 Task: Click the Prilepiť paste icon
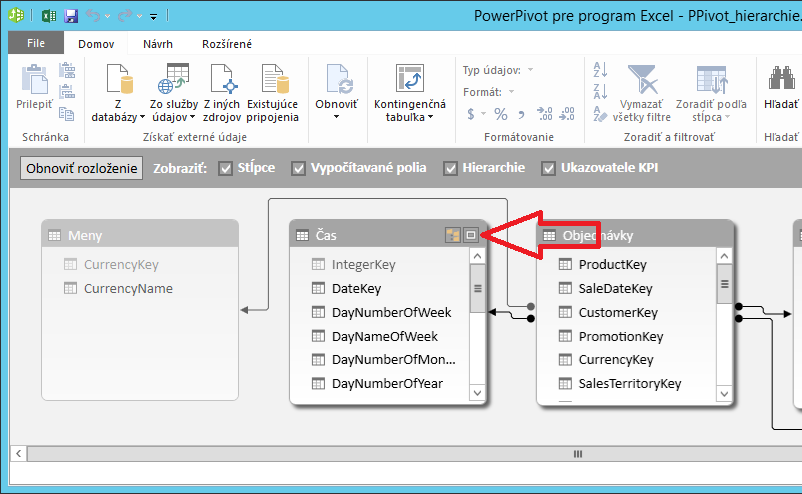[x=34, y=79]
